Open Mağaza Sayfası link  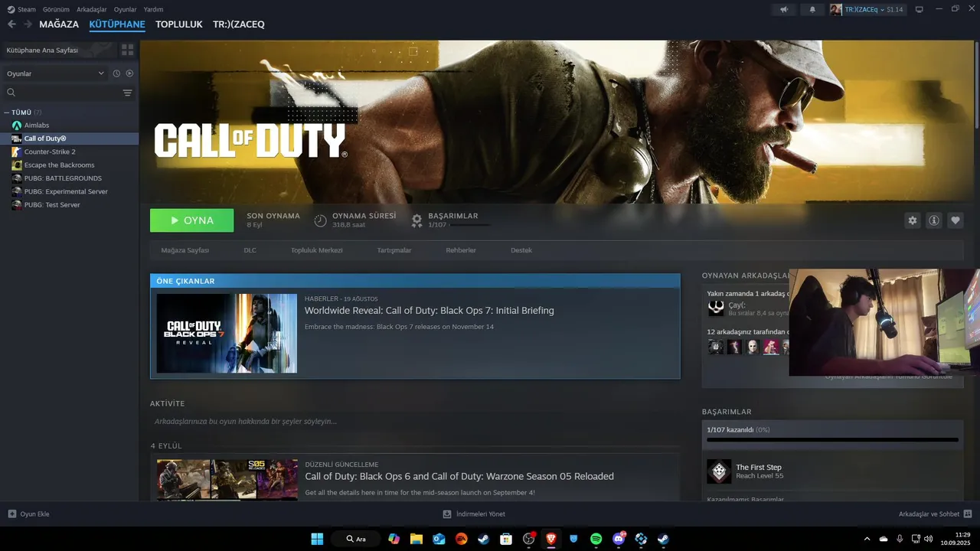pos(185,250)
